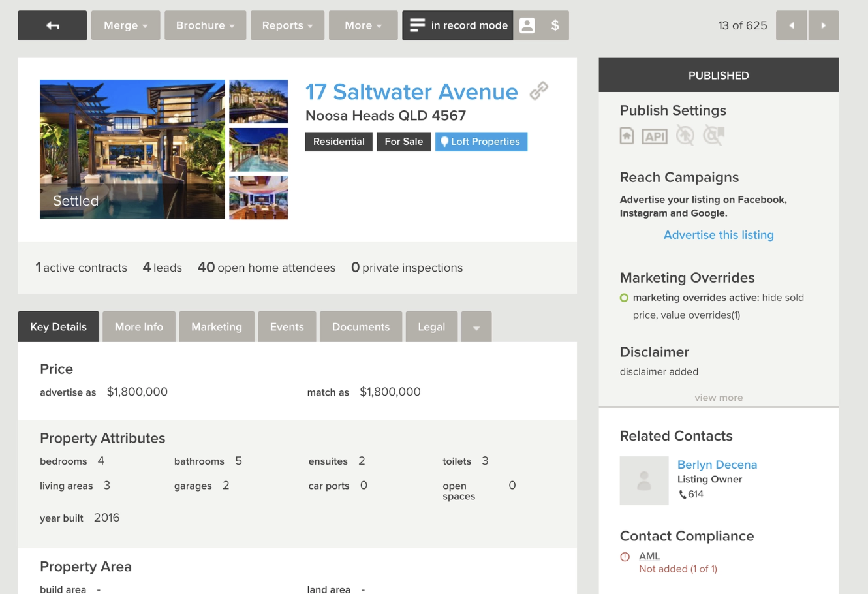
Task: Toggle the 'in record mode' view button
Action: coord(457,25)
